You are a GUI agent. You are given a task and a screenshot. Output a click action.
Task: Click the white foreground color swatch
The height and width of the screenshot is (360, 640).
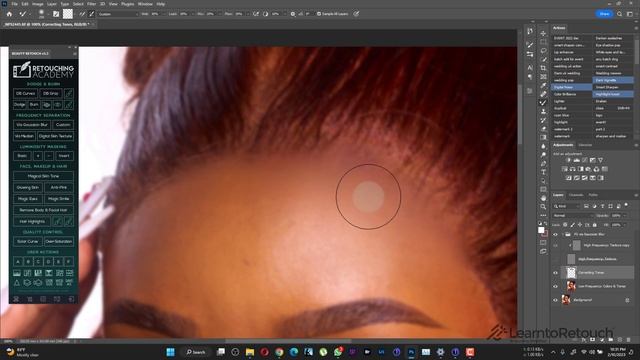coord(541,230)
